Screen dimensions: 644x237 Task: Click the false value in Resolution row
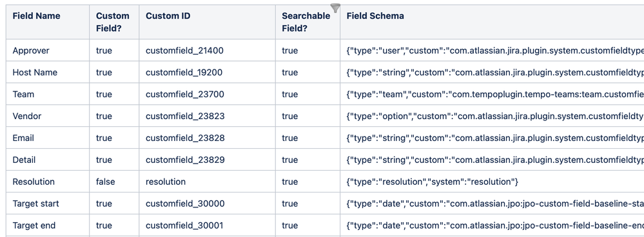pyautogui.click(x=106, y=182)
